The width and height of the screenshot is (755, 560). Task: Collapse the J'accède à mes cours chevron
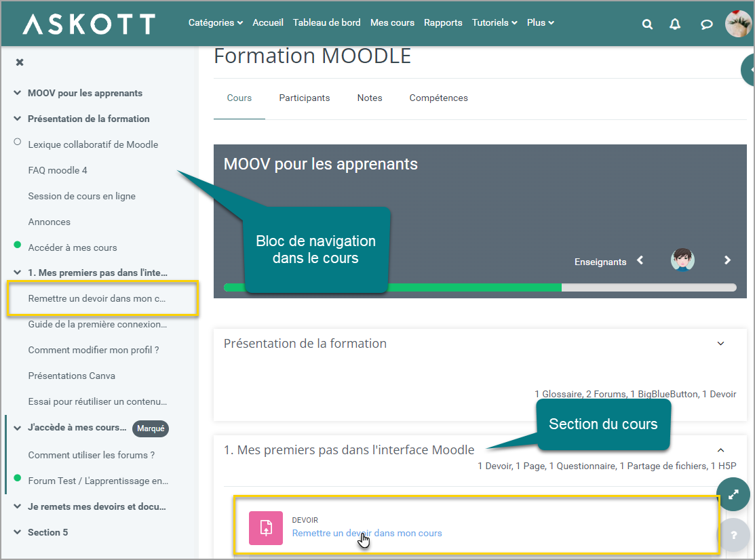coord(18,428)
